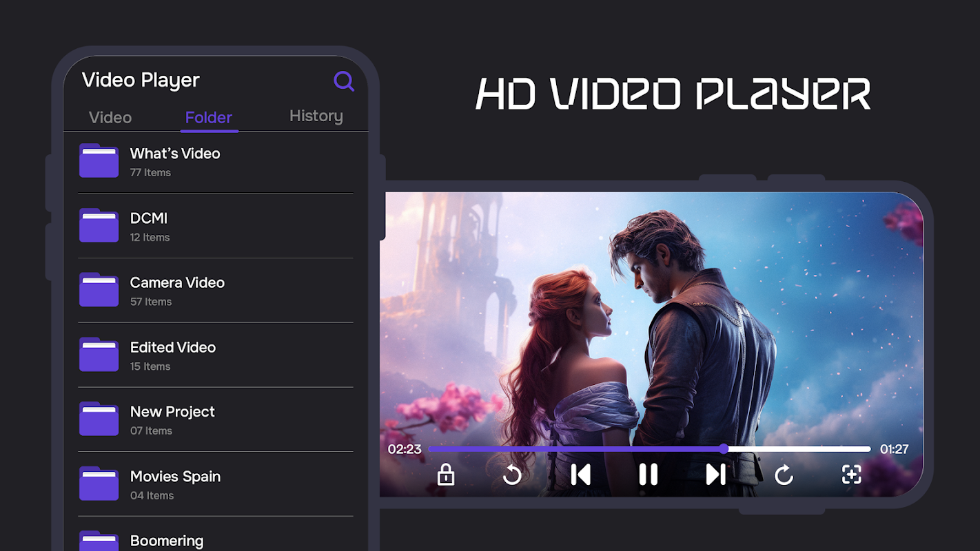Image resolution: width=980 pixels, height=551 pixels.
Task: Click the played purple part of the seek bar
Action: [573, 449]
